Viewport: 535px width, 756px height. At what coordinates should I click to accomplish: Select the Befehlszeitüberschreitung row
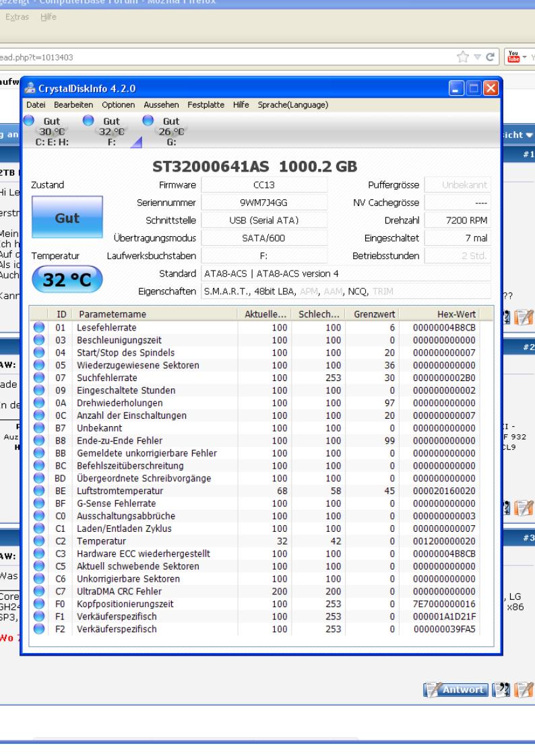(254, 465)
